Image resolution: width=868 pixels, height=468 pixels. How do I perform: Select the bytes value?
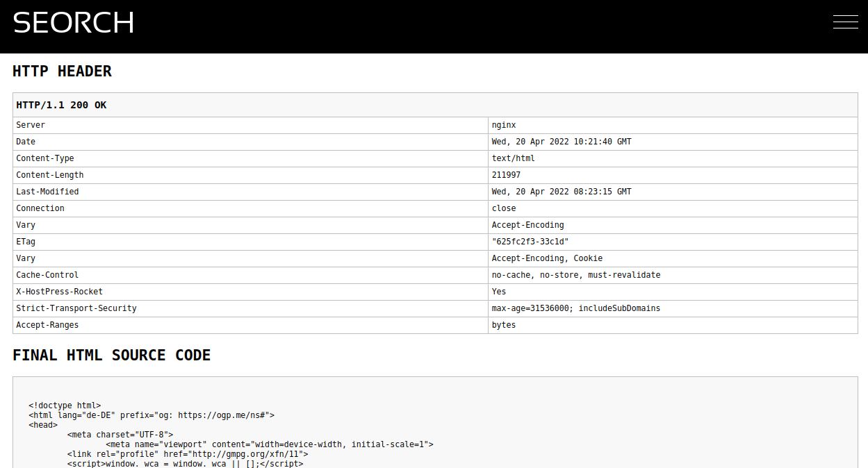click(x=504, y=325)
